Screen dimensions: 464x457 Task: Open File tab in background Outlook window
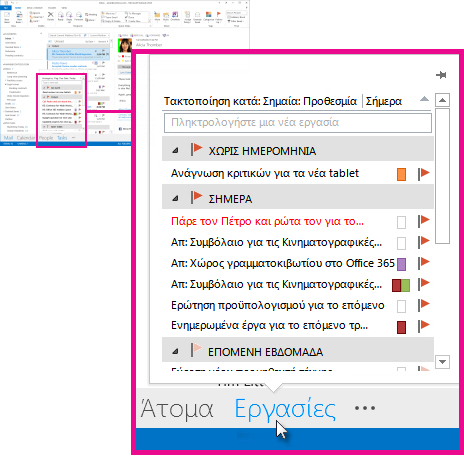pos(6,7)
